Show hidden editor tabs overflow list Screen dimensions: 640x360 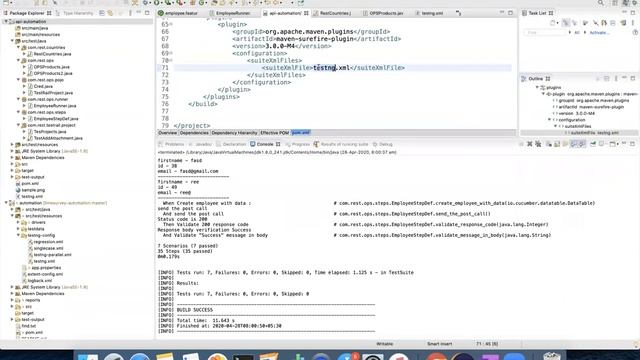[458, 13]
